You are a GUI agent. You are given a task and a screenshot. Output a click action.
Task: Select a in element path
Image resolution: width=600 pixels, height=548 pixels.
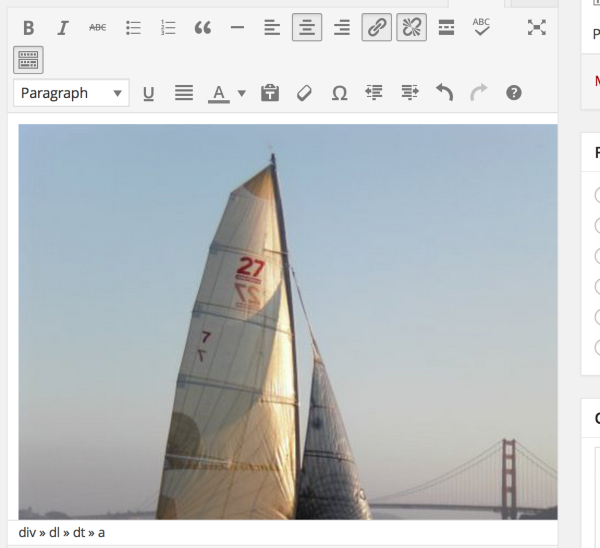point(101,532)
